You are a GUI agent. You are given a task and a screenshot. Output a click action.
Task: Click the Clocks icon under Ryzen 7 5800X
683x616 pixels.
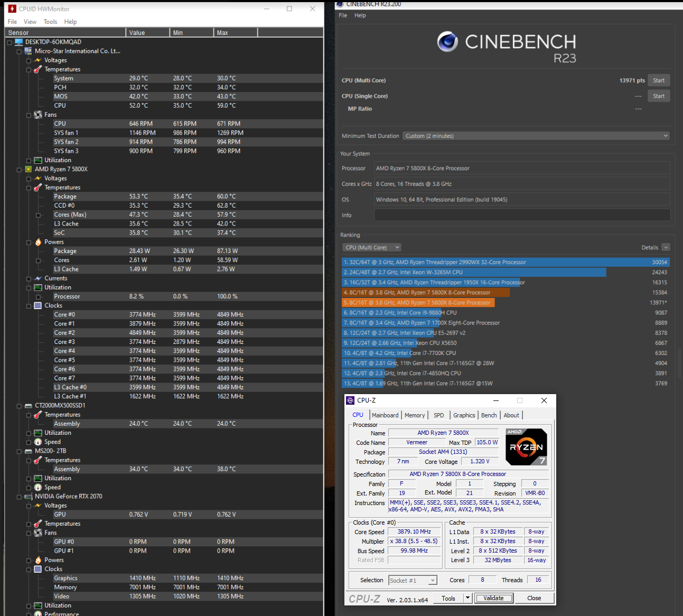[38, 305]
